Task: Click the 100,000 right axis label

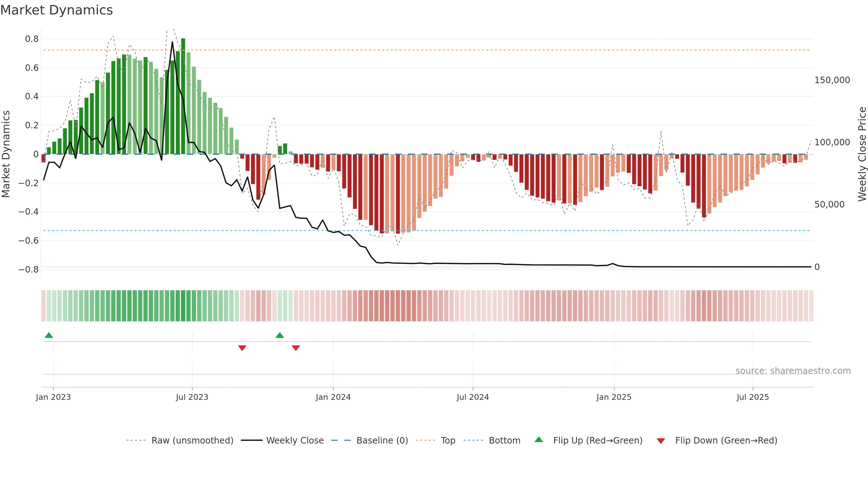Action: tap(832, 142)
